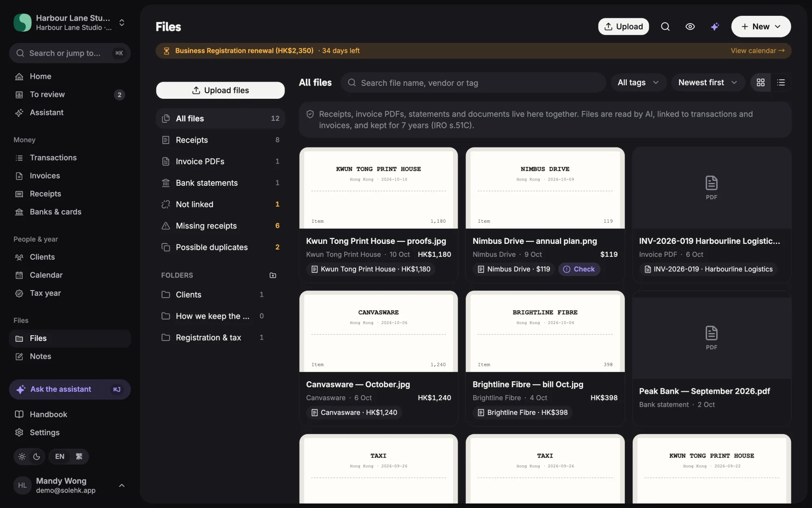Viewport: 812px width, 508px height.
Task: Select Traditional Chinese 繁 language option
Action: click(79, 456)
